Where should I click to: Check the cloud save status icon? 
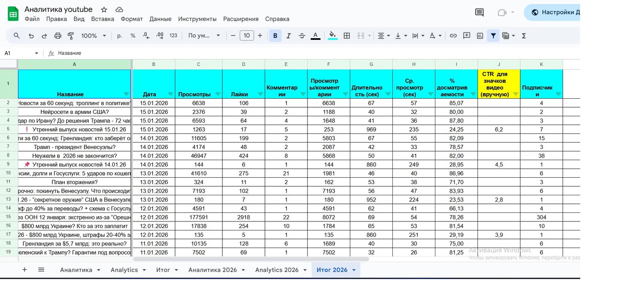click(x=119, y=9)
